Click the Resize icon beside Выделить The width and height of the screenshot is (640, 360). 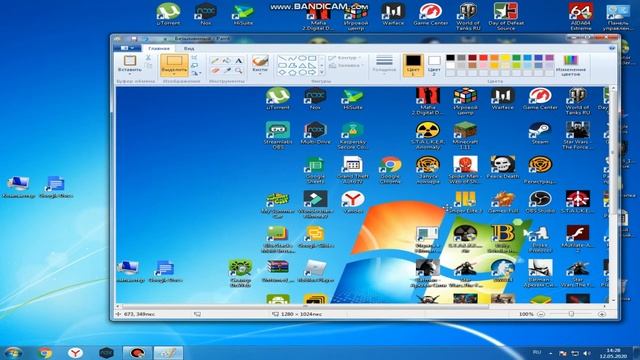tap(195, 65)
